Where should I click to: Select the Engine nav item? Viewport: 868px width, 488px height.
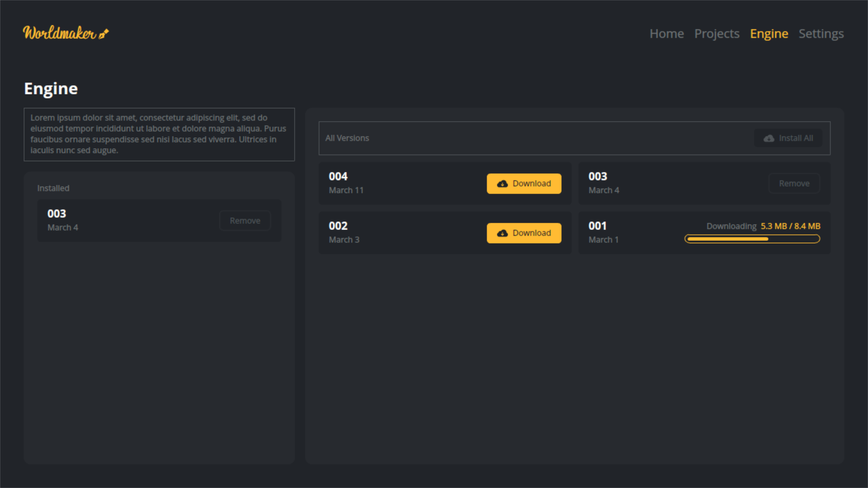[769, 33]
